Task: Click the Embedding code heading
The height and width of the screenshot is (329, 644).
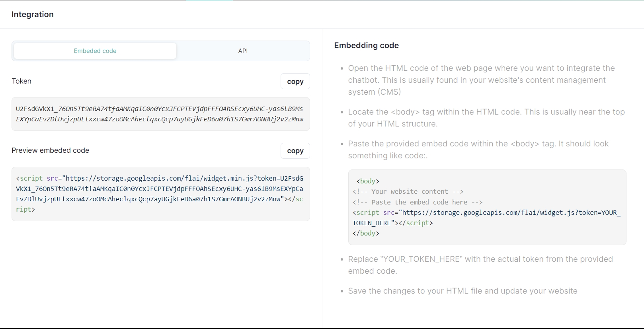Action: 366,45
